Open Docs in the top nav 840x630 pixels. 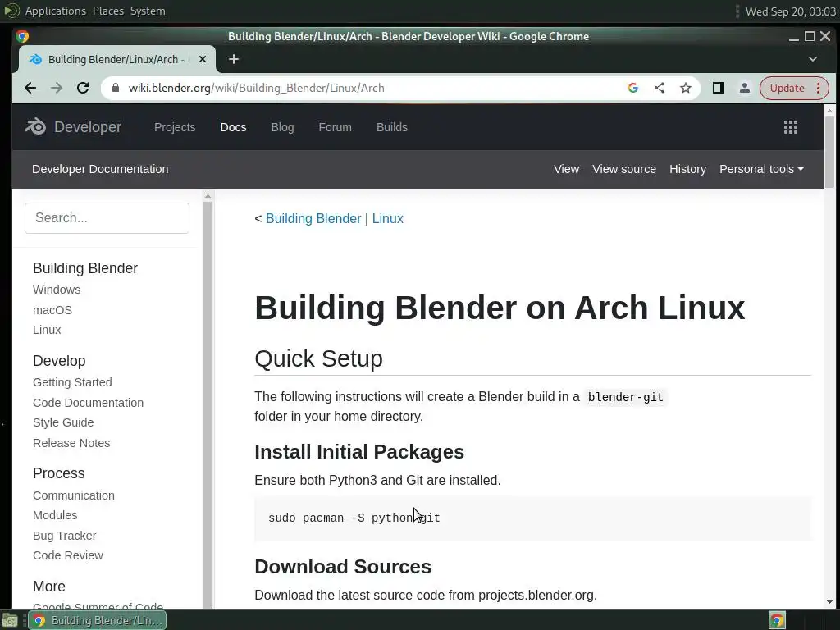(x=233, y=127)
